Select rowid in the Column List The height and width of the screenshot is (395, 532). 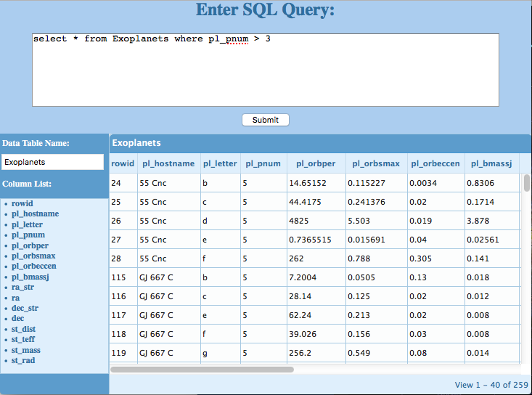coord(22,203)
